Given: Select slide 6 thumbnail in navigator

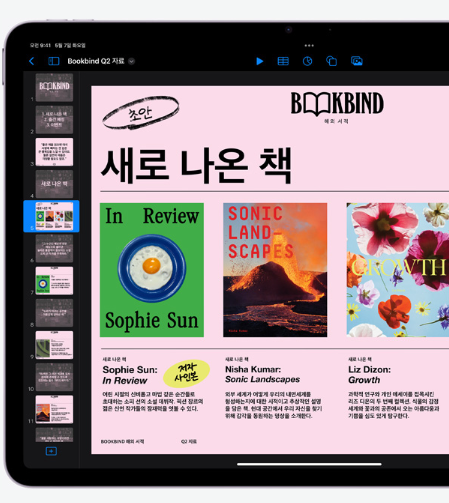Looking at the screenshot, I should pyautogui.click(x=54, y=248).
